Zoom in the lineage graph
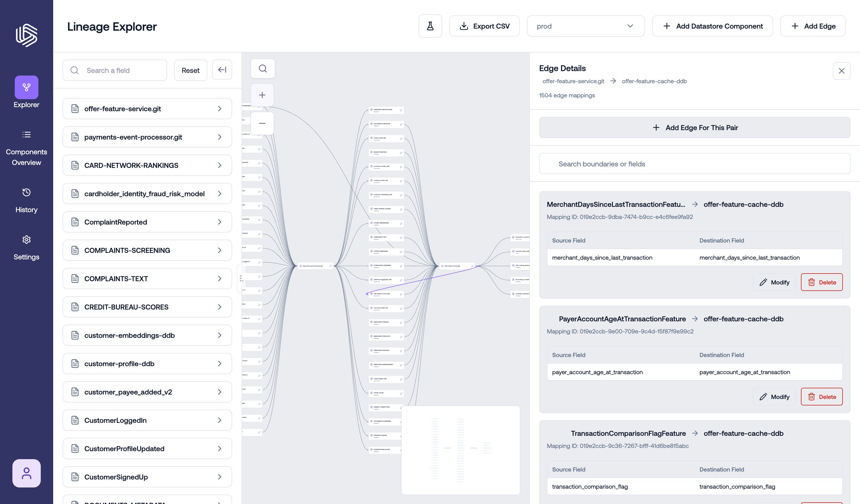The width and height of the screenshot is (860, 504). [262, 95]
